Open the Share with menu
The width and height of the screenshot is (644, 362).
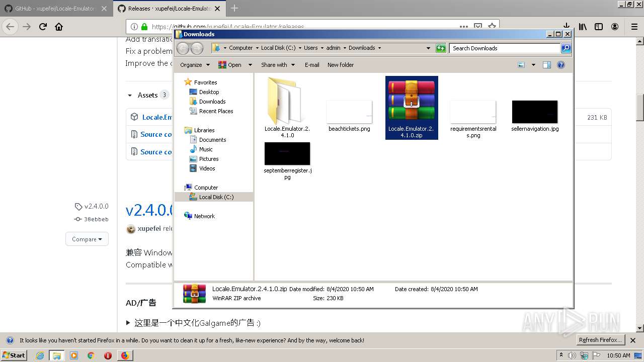(x=277, y=65)
